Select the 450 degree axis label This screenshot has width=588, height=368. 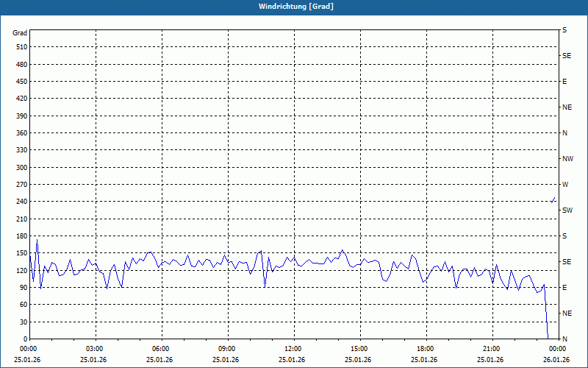coord(22,82)
